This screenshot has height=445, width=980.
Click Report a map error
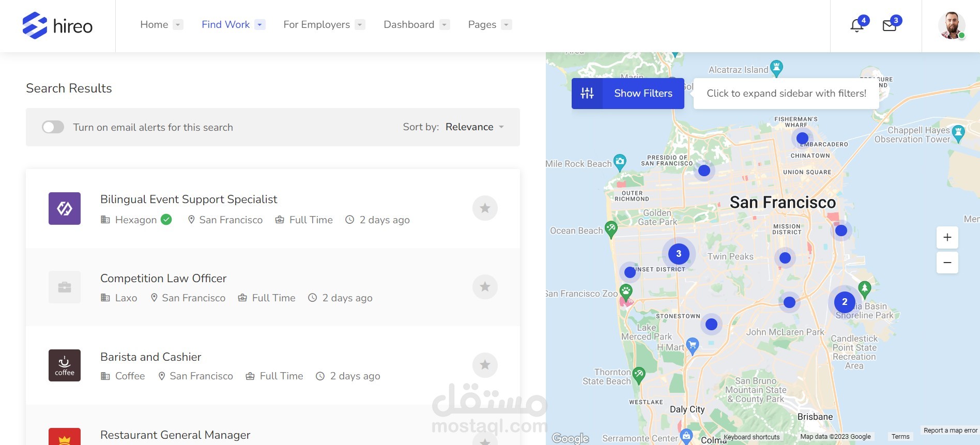pyautogui.click(x=951, y=430)
